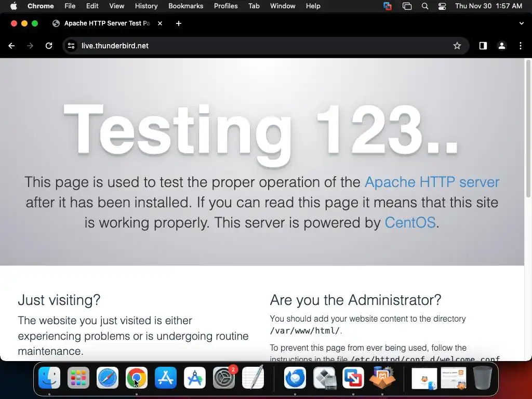Open the Profiles menu
The image size is (532, 399).
pos(225,6)
